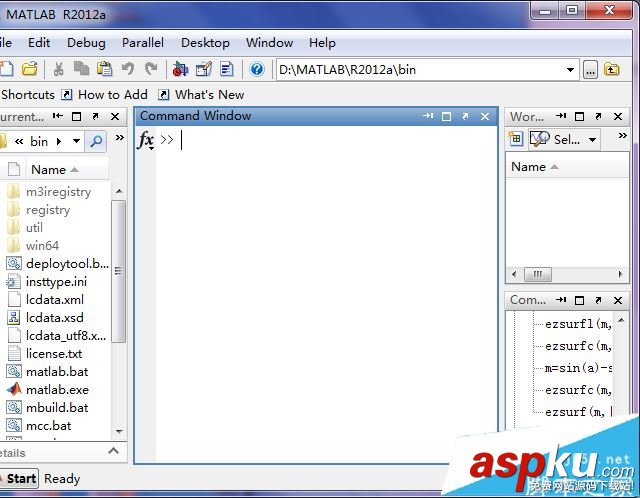This screenshot has height=498, width=640.
Task: Close the Current Folder panel
Action: (115, 117)
